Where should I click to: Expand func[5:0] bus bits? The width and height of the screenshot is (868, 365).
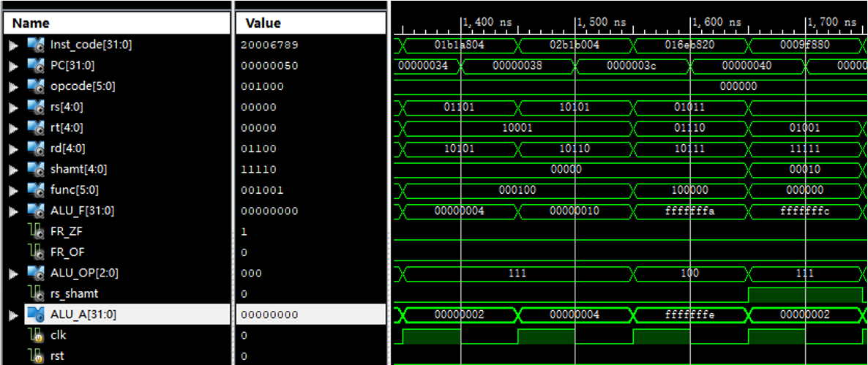[x=12, y=190]
